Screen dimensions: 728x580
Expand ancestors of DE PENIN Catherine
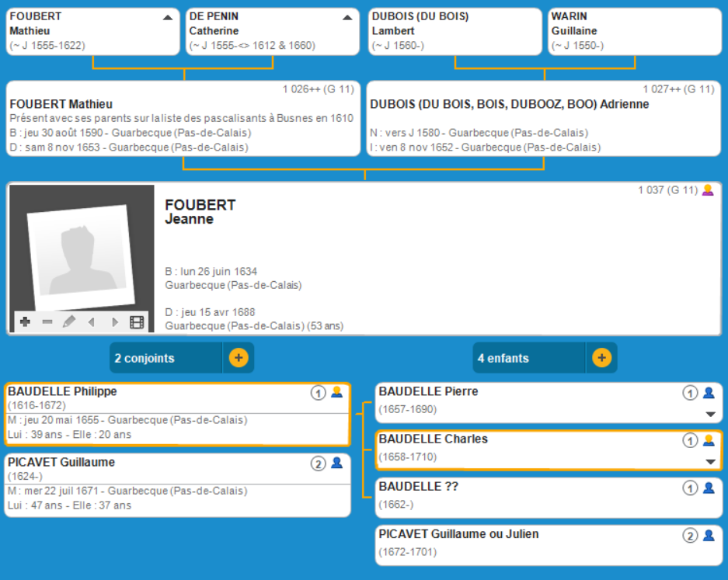click(347, 17)
